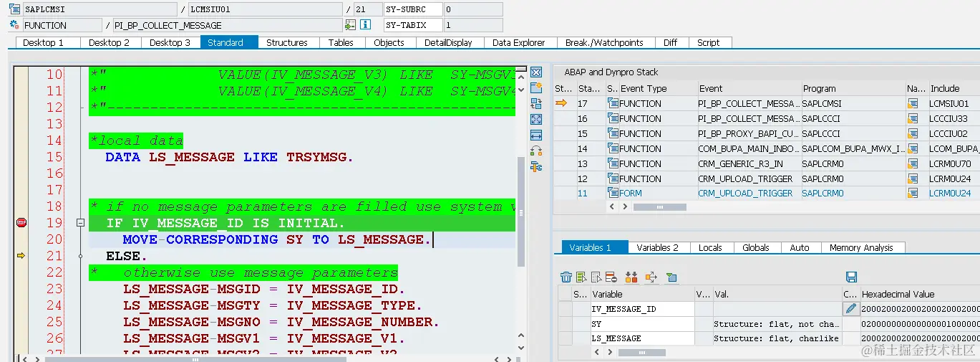This screenshot has width=980, height=362.
Task: Click the blue information icon in header
Action: point(365,25)
